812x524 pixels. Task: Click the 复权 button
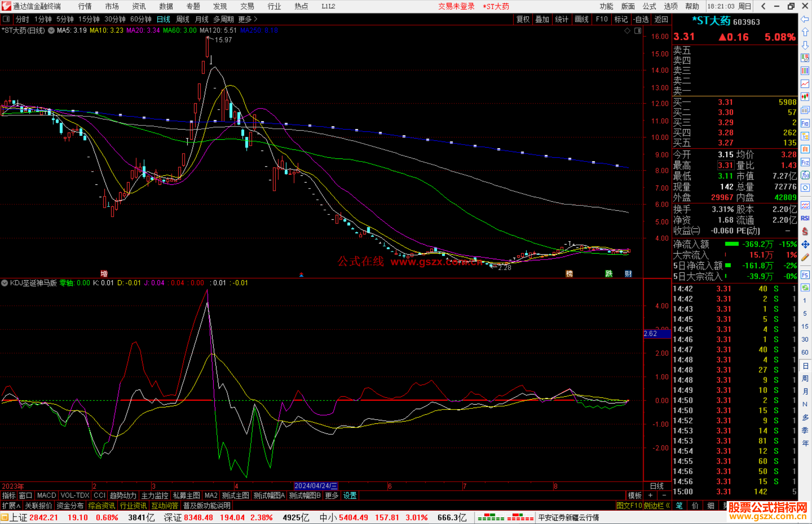523,19
